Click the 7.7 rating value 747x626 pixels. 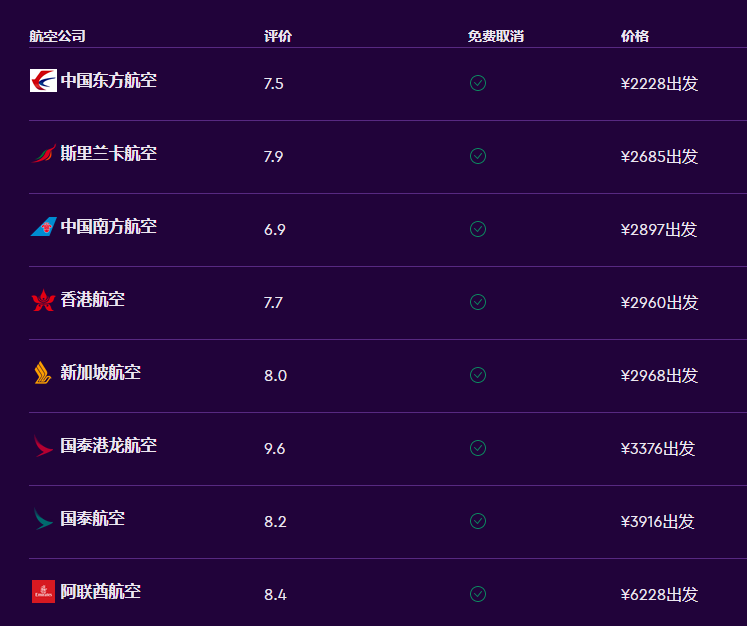tap(273, 303)
